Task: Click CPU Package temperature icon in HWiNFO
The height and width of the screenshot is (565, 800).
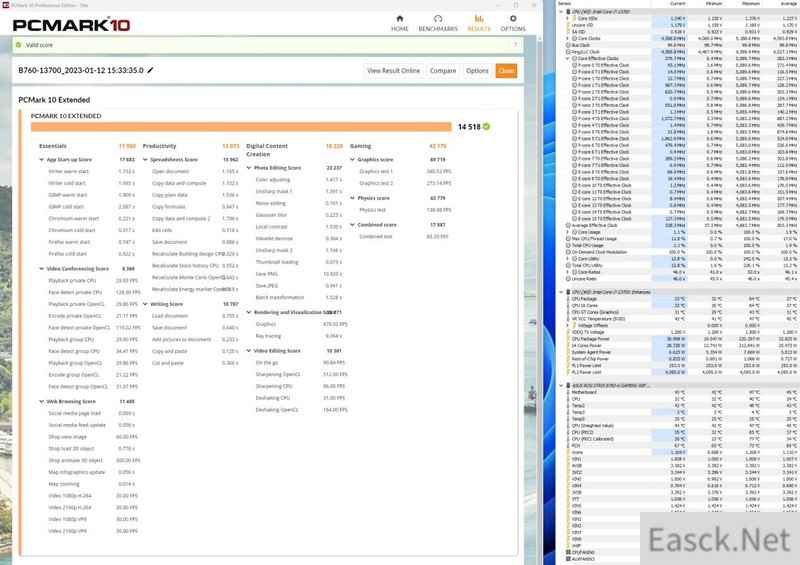Action: 568,299
